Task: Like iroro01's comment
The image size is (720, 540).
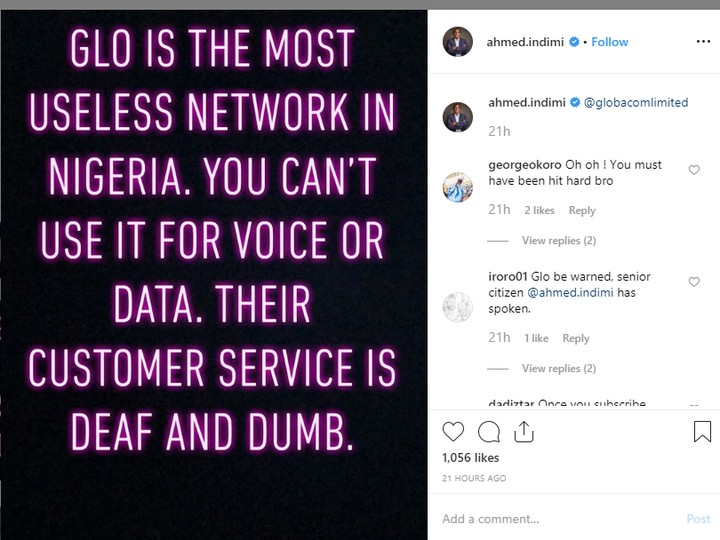Action: (694, 283)
